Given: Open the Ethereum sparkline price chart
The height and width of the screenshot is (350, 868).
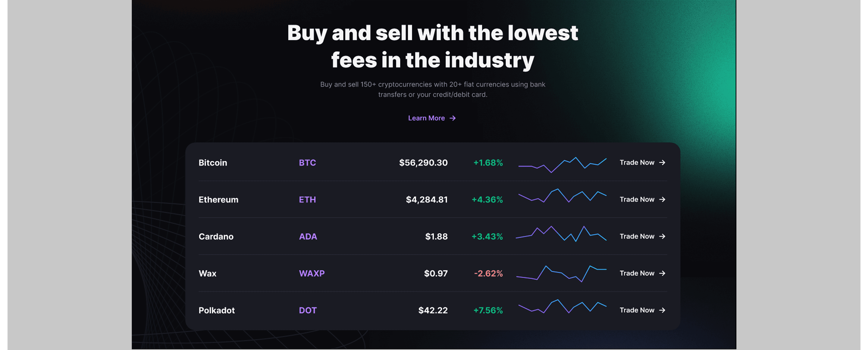Looking at the screenshot, I should (x=562, y=196).
